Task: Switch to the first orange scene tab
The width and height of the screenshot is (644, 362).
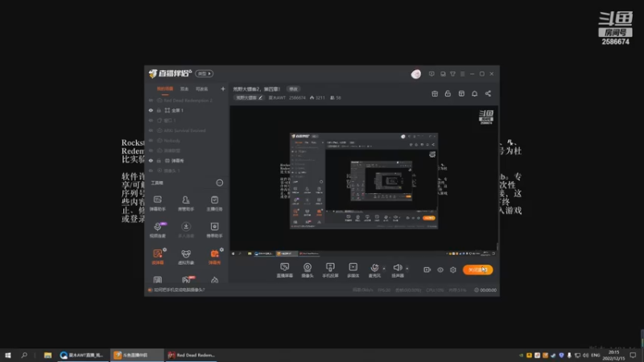Action: (165, 88)
